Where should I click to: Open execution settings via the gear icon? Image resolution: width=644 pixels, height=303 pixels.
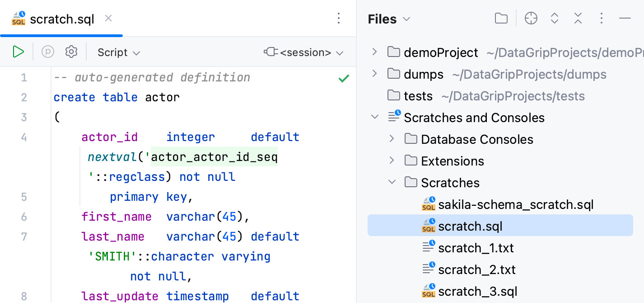[x=71, y=52]
